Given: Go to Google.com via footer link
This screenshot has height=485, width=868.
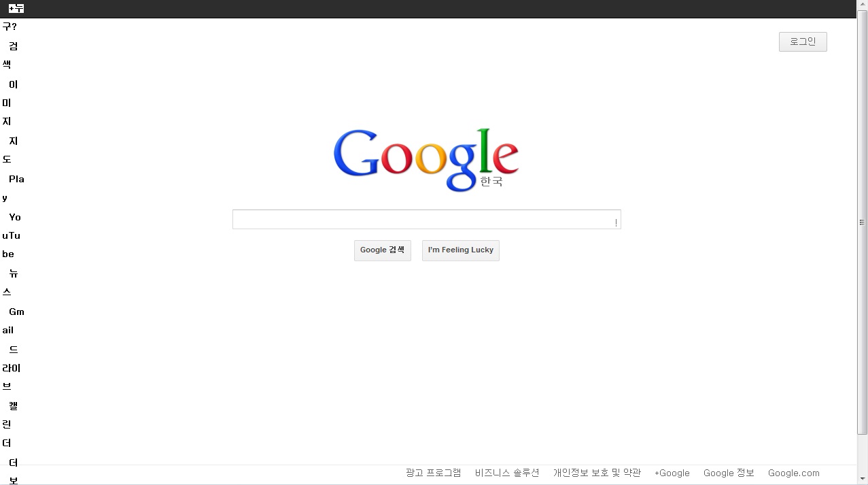Looking at the screenshot, I should click(x=794, y=473).
